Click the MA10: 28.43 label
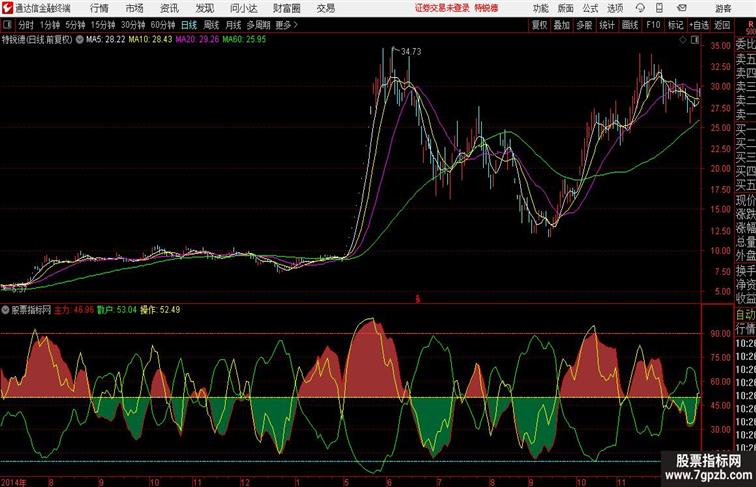The height and width of the screenshot is (487, 756). click(150, 40)
